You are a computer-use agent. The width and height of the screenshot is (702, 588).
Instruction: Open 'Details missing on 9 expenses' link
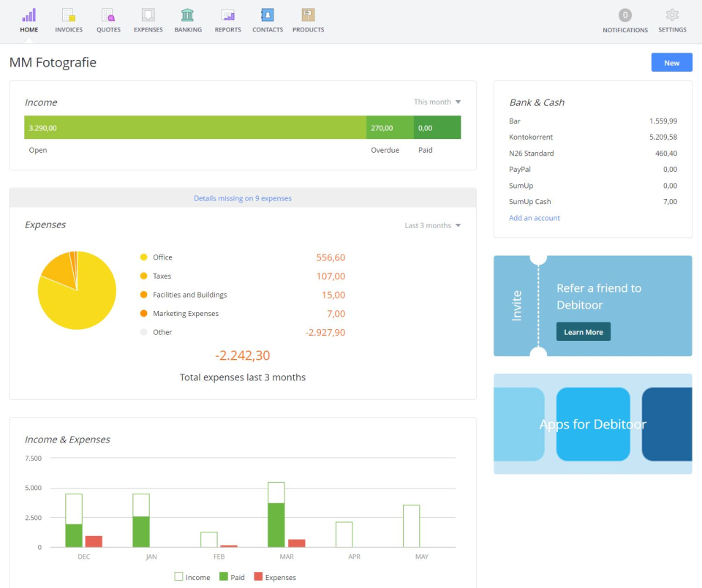[x=243, y=198]
